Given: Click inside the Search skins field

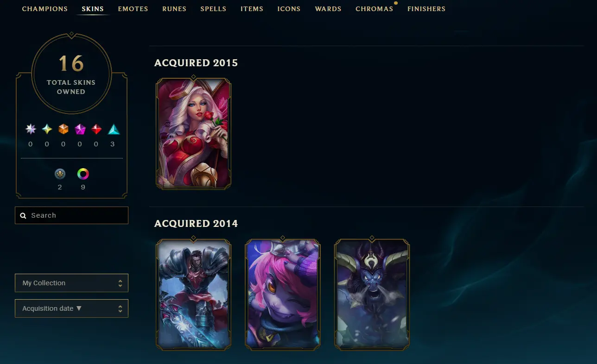Looking at the screenshot, I should click(x=71, y=215).
